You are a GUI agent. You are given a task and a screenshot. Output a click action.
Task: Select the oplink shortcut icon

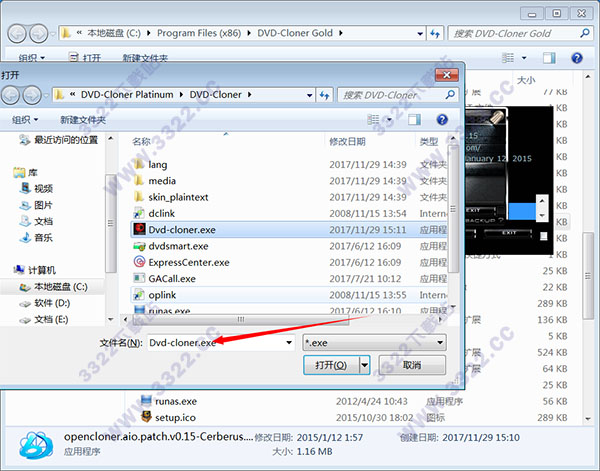[139, 295]
